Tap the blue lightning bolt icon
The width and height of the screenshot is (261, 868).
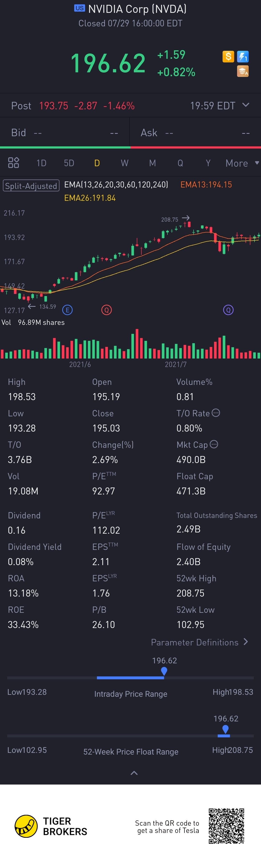tap(243, 57)
